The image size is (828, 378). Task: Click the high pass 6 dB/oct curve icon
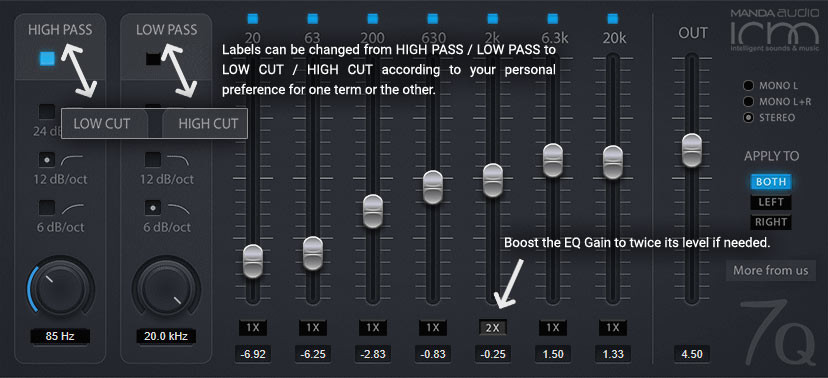(72, 208)
